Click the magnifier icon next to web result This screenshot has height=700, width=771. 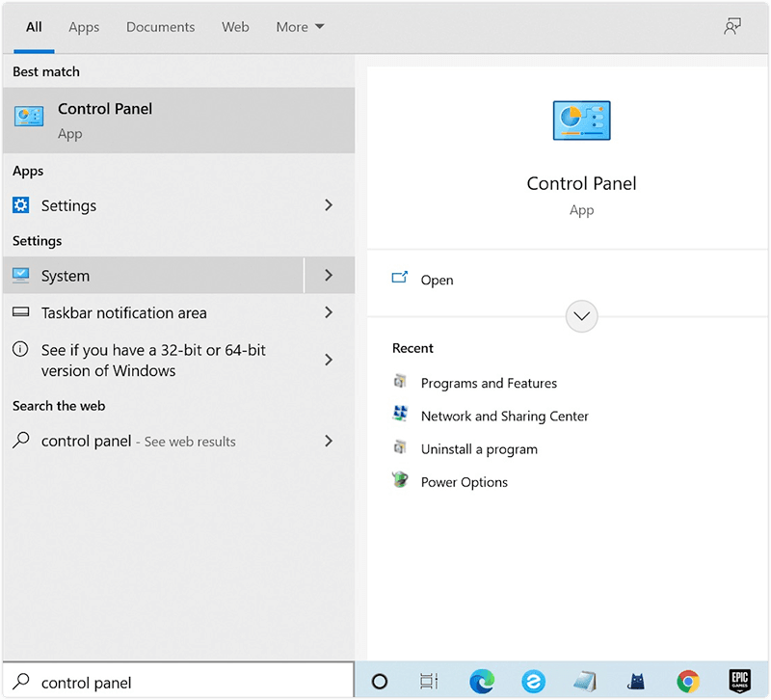[20, 440]
